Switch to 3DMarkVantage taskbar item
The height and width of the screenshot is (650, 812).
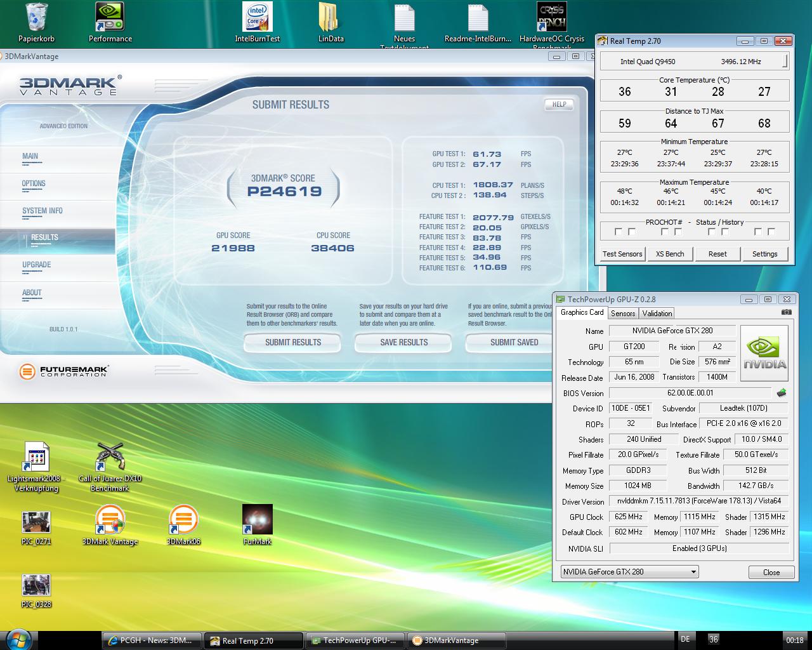pos(457,640)
